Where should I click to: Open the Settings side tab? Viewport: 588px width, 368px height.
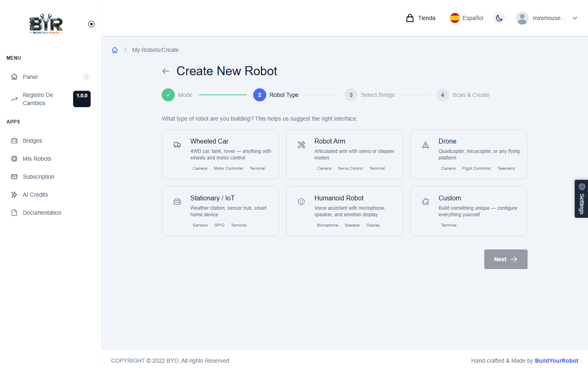point(581,199)
